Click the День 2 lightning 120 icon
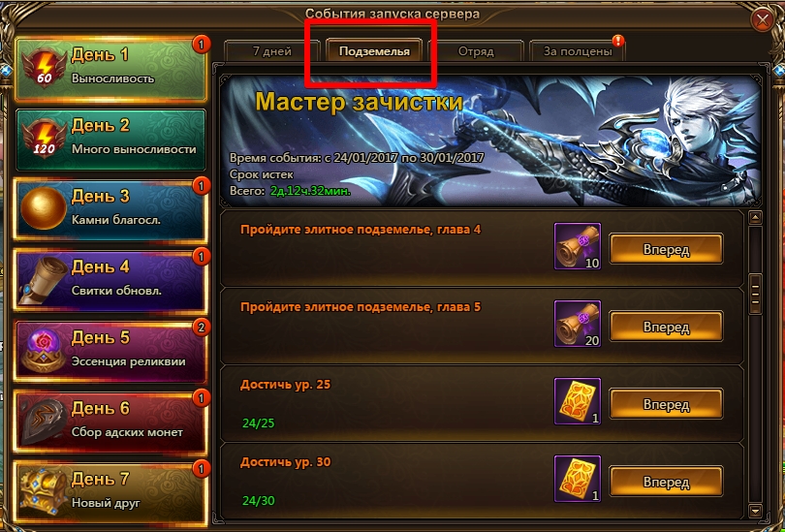Image resolution: width=785 pixels, height=532 pixels. [x=44, y=139]
